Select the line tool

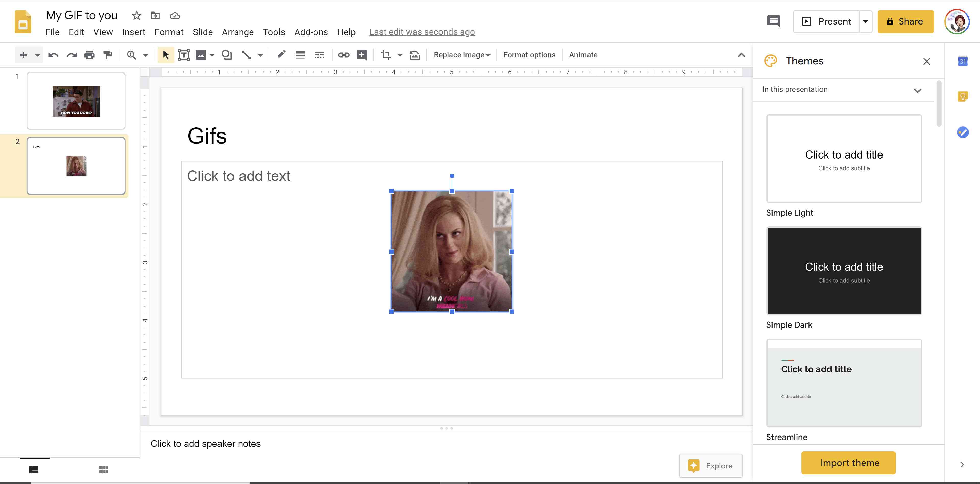pos(247,55)
